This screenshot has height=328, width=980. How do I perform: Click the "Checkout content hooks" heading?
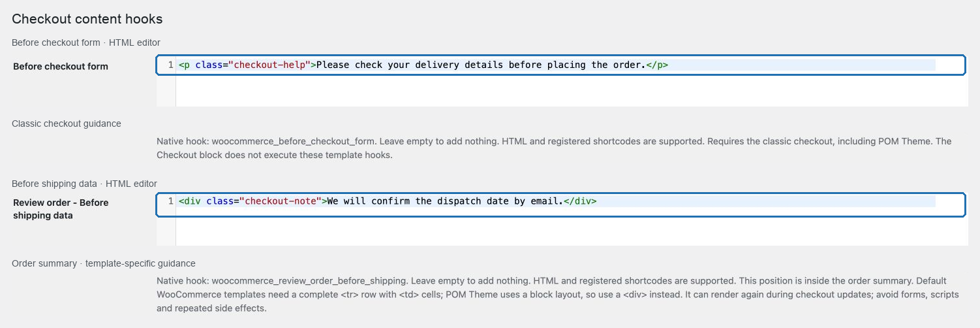click(x=87, y=19)
